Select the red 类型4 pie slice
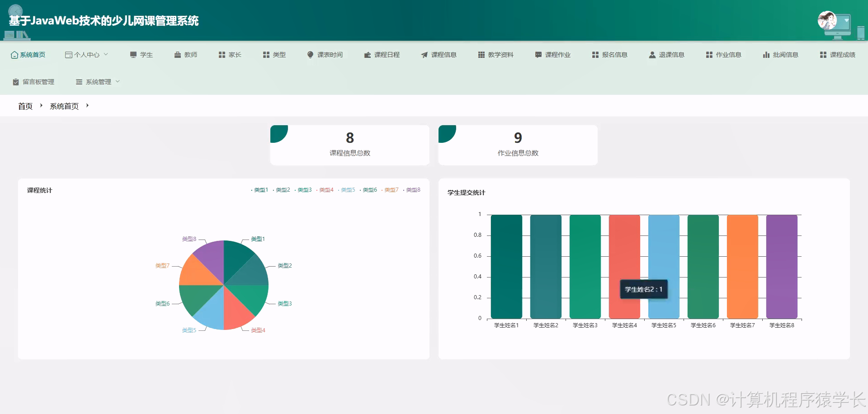 pyautogui.click(x=236, y=314)
